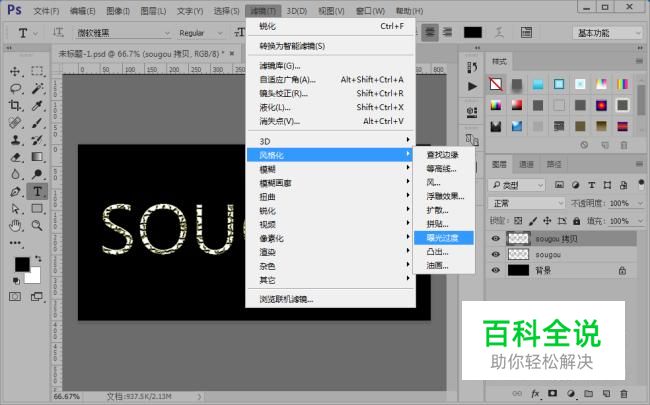Select the History Brush tool

click(x=37, y=140)
